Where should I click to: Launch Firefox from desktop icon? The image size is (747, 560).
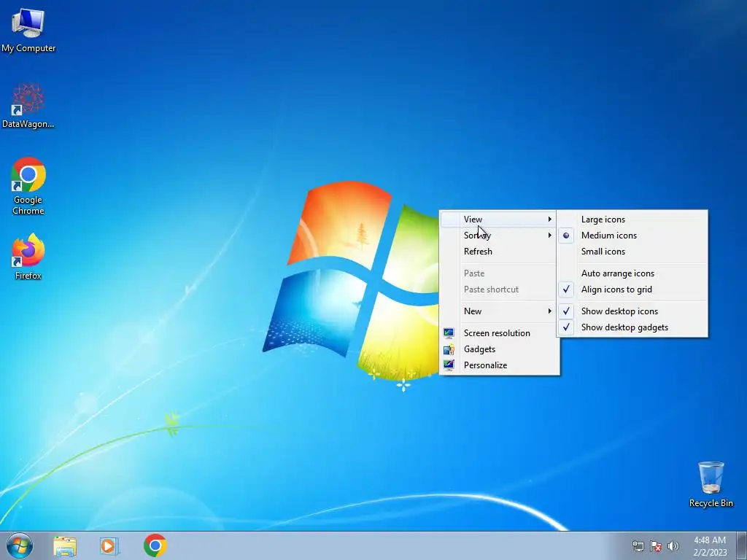[28, 256]
